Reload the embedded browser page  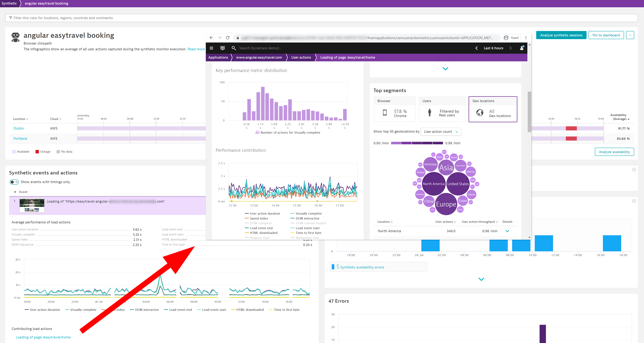[227, 38]
